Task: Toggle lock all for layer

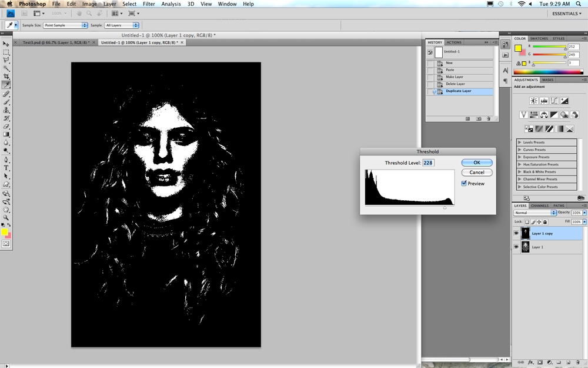Action: (x=545, y=222)
